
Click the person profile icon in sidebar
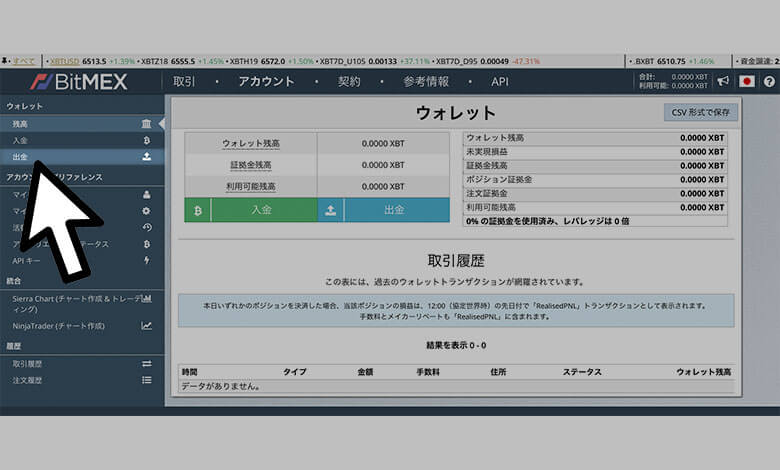click(146, 194)
